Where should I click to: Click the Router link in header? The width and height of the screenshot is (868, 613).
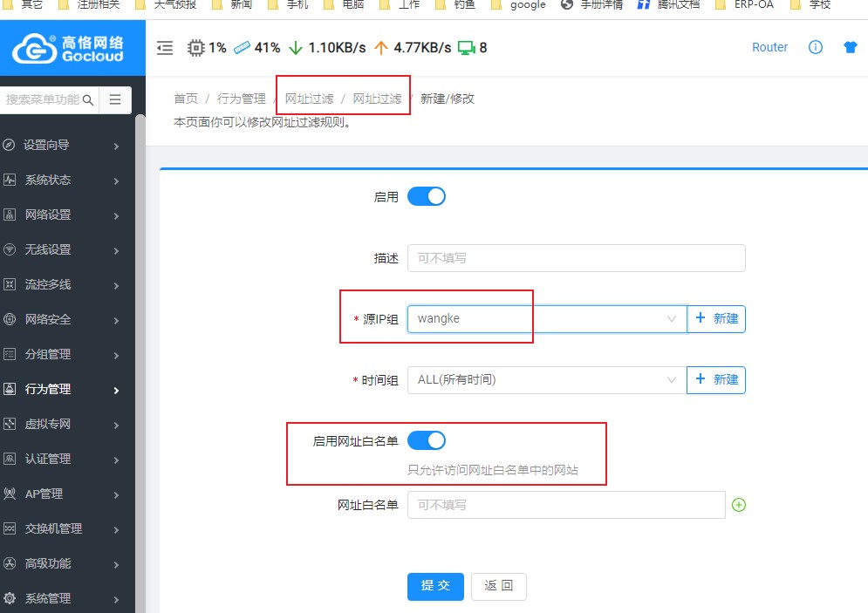coord(769,48)
